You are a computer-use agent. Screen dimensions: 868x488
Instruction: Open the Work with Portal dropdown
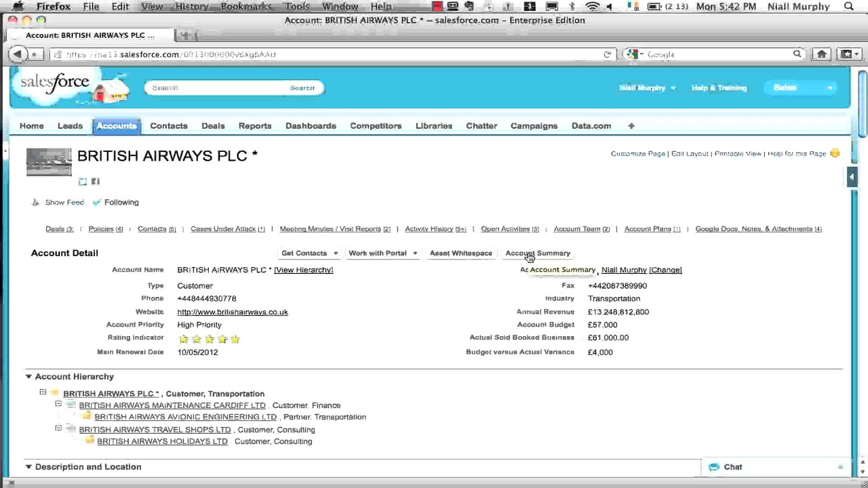click(x=383, y=253)
